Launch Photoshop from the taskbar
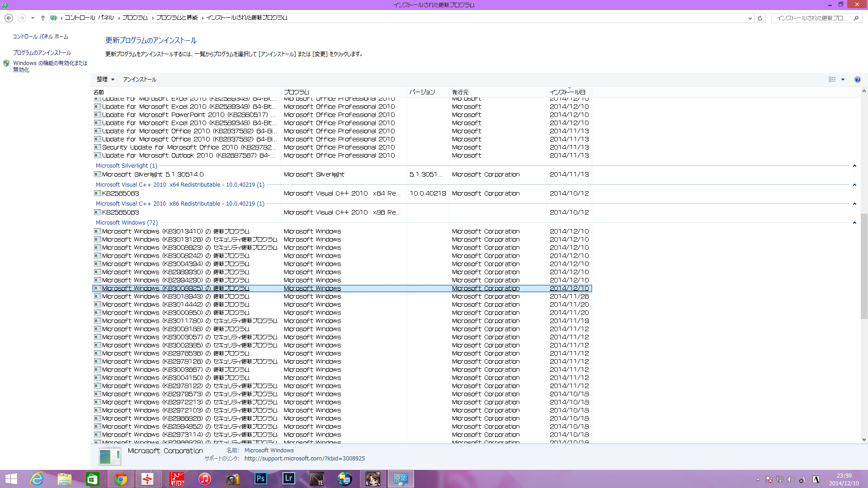This screenshot has height=488, width=868. click(x=261, y=479)
